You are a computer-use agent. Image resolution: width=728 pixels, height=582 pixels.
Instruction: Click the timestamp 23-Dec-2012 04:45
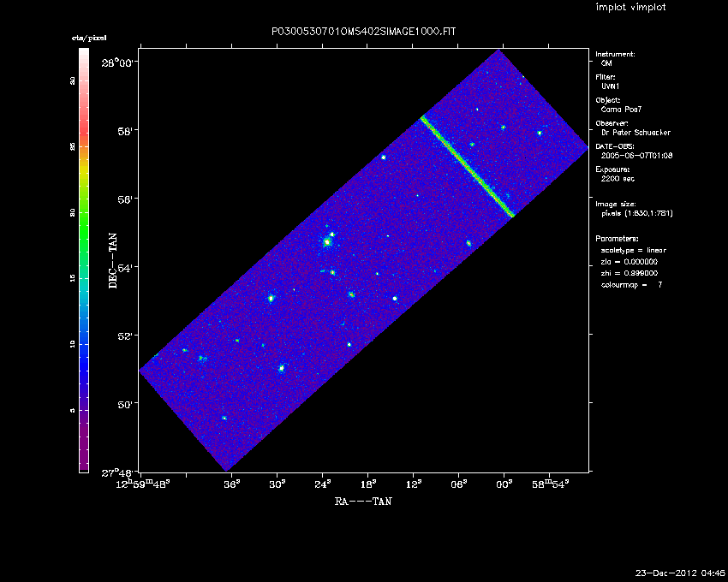(x=680, y=573)
